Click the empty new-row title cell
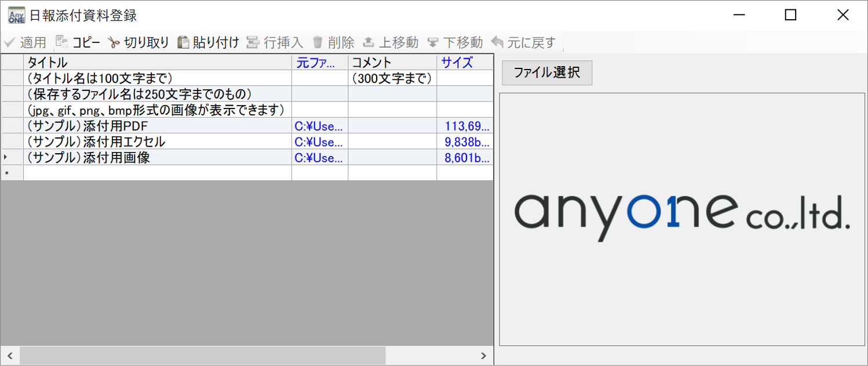This screenshot has height=366, width=868. pyautogui.click(x=156, y=173)
